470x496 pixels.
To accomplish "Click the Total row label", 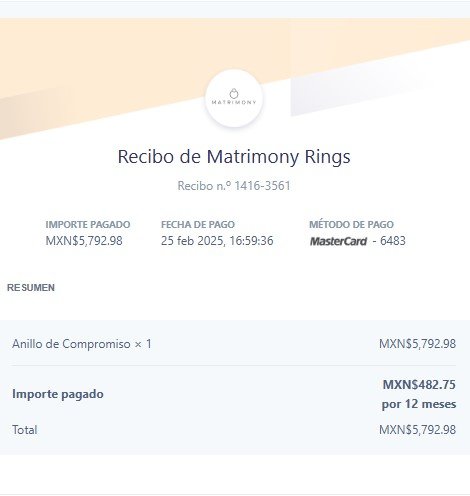I will tap(25, 430).
